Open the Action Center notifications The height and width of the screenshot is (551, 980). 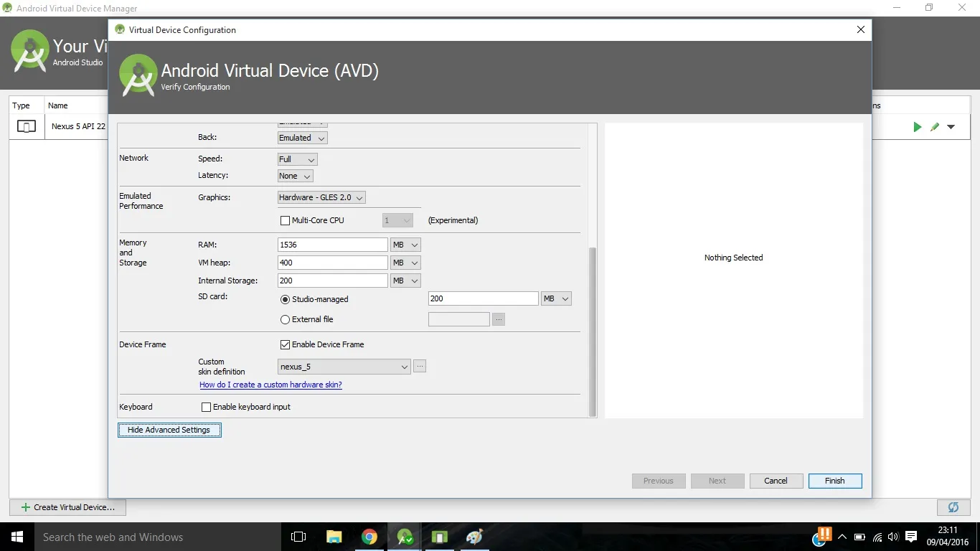[x=911, y=537]
